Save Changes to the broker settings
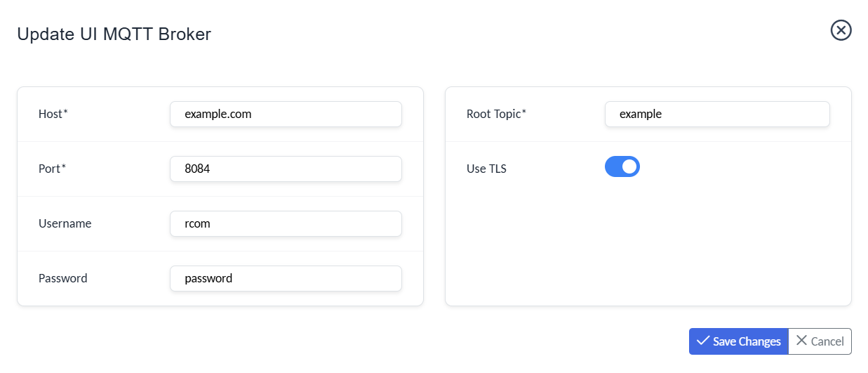This screenshot has width=868, height=373. 738,341
